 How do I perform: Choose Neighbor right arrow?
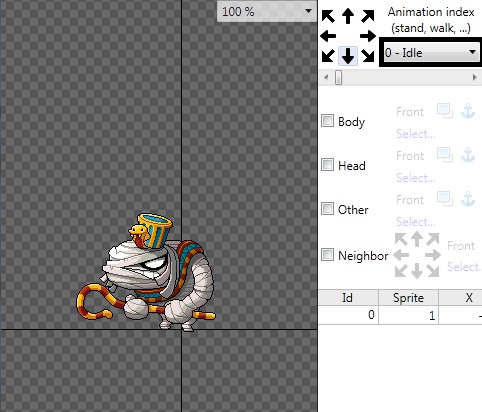[433, 256]
